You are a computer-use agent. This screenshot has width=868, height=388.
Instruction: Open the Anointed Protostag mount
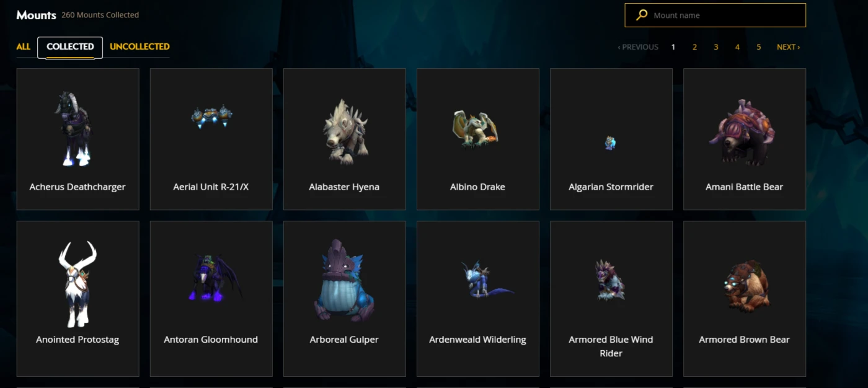(77, 299)
